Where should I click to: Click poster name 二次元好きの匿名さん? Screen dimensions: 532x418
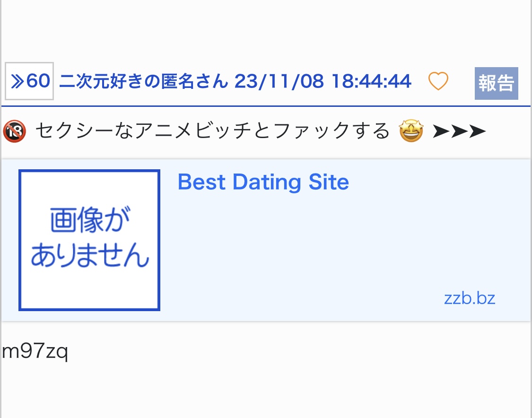pos(144,82)
